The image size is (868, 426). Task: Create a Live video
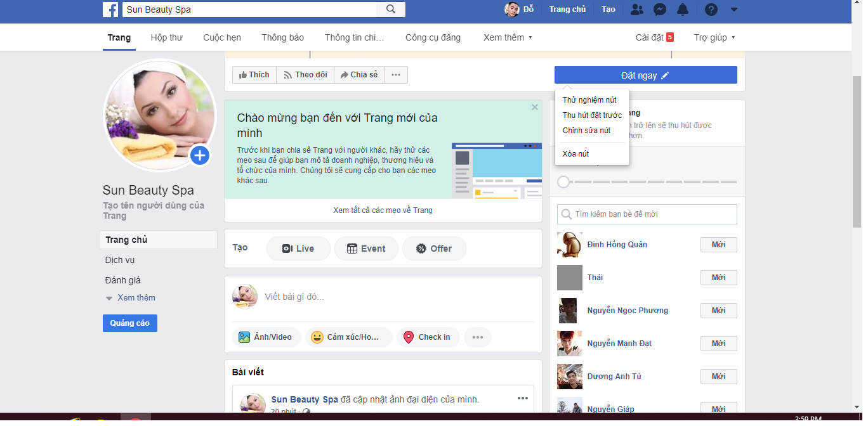point(298,248)
